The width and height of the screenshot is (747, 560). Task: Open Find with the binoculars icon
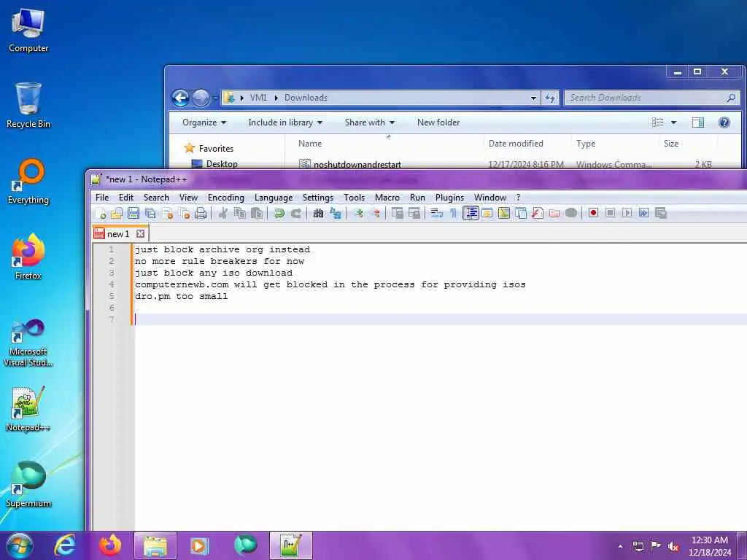pos(318,214)
